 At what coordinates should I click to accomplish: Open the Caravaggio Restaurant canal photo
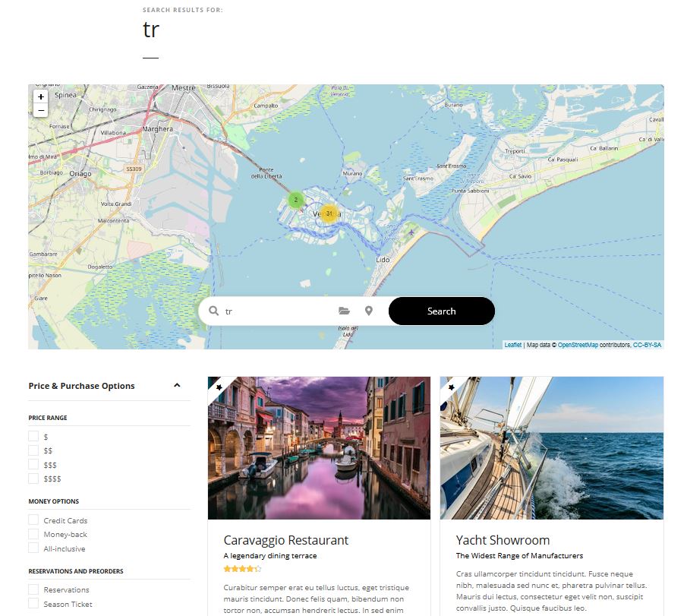pyautogui.click(x=319, y=448)
